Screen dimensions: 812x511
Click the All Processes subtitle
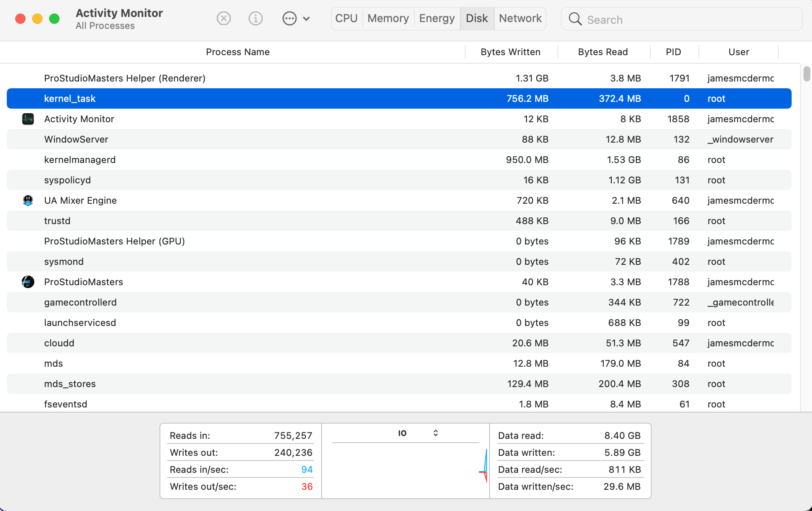105,26
